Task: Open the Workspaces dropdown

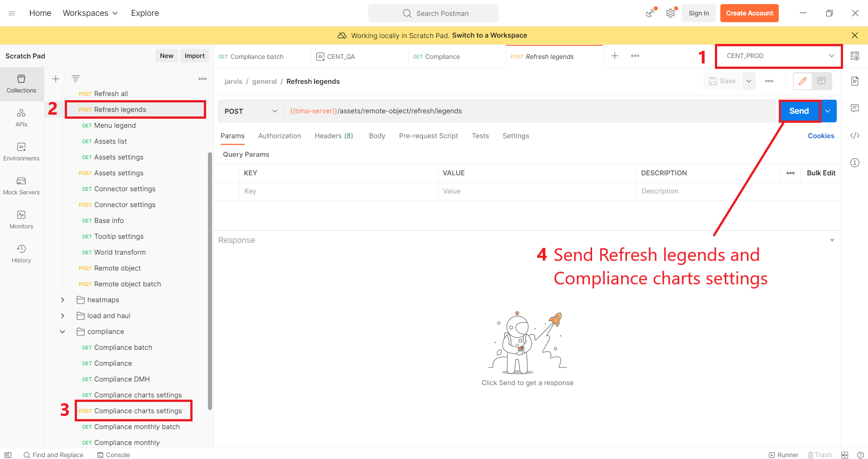Action: [x=90, y=13]
